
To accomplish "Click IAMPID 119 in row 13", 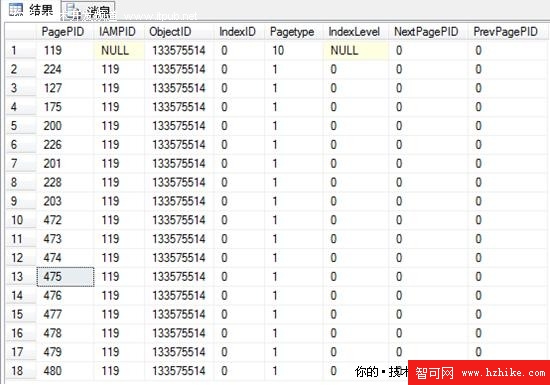I will 119,277.
